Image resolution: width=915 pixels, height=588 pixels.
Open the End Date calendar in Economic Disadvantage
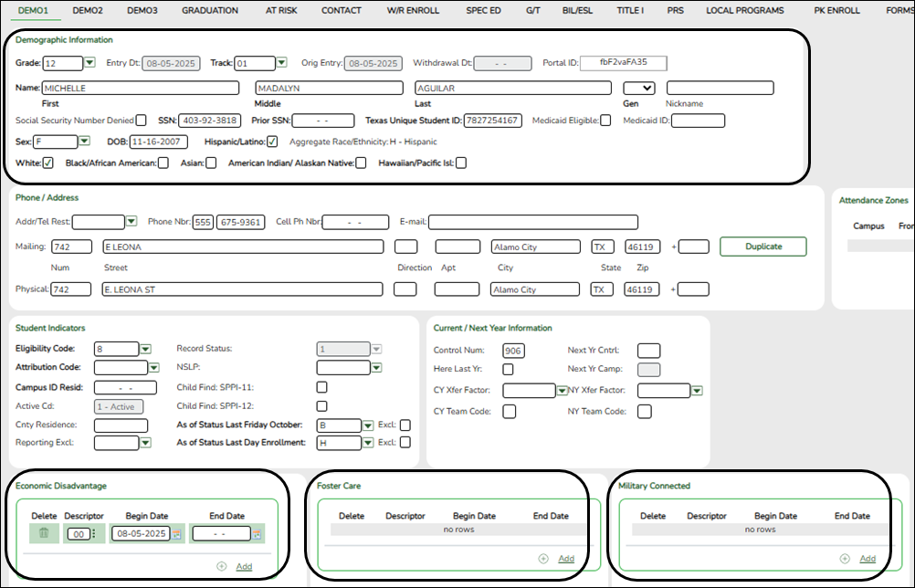(257, 533)
